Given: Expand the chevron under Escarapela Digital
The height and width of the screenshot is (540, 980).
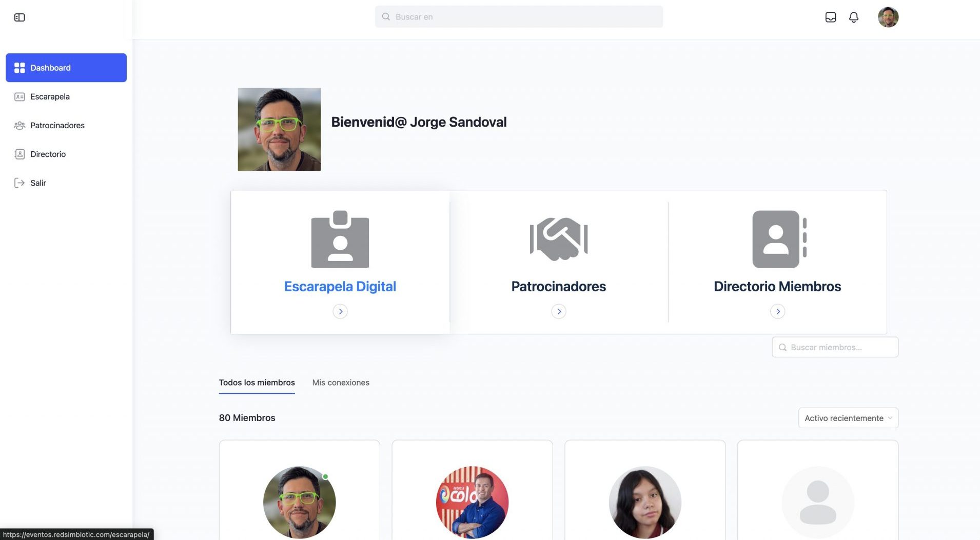Looking at the screenshot, I should coord(340,311).
